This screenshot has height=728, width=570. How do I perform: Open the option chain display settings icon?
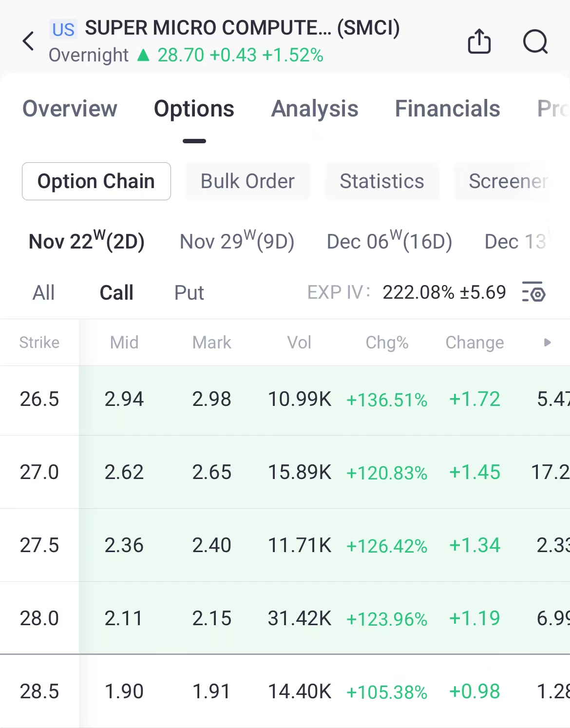pyautogui.click(x=533, y=292)
